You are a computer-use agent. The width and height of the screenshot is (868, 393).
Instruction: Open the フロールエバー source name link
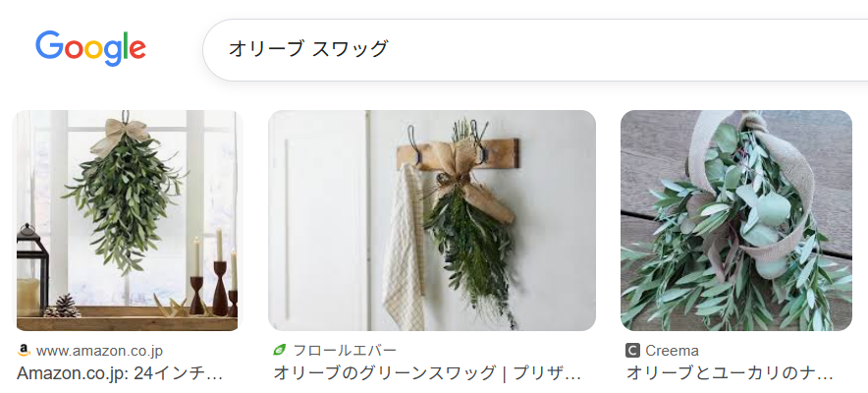tap(345, 351)
